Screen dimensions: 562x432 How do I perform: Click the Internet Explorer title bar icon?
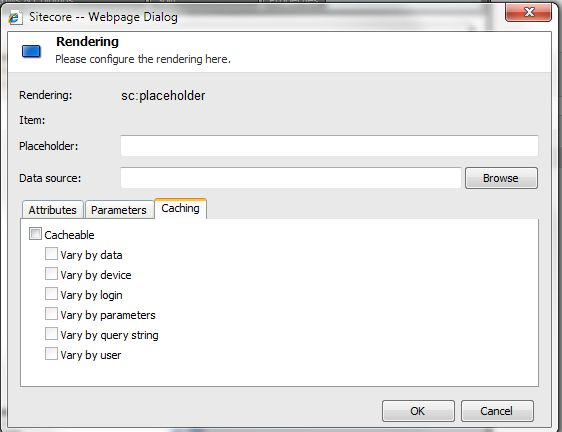[15, 17]
